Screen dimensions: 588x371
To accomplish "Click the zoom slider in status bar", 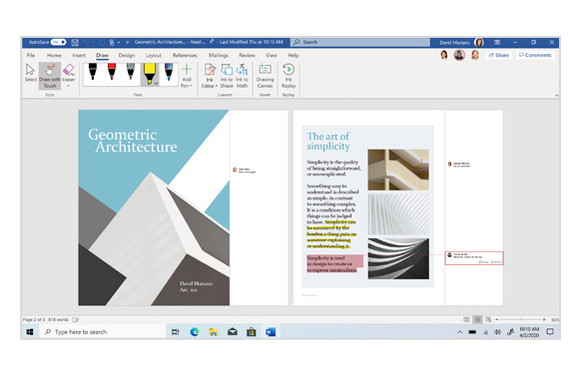I will pos(520,320).
